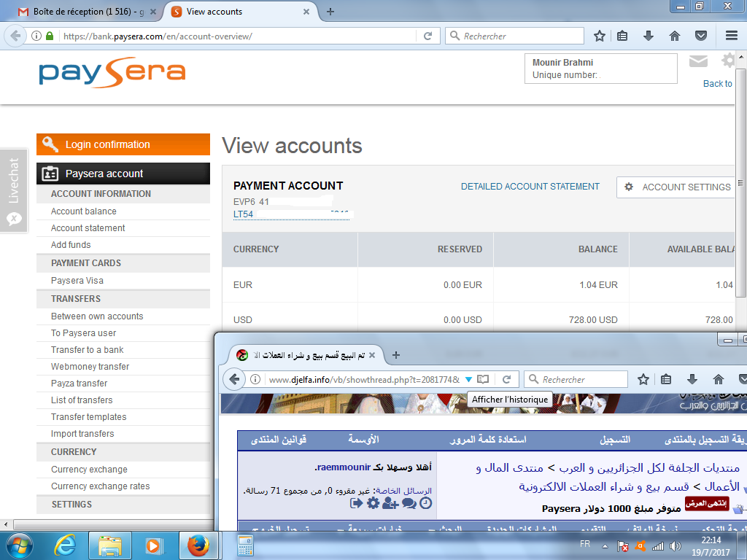Click the Paysera page vertical scrollbar
The height and width of the screenshot is (560, 747).
pyautogui.click(x=740, y=183)
